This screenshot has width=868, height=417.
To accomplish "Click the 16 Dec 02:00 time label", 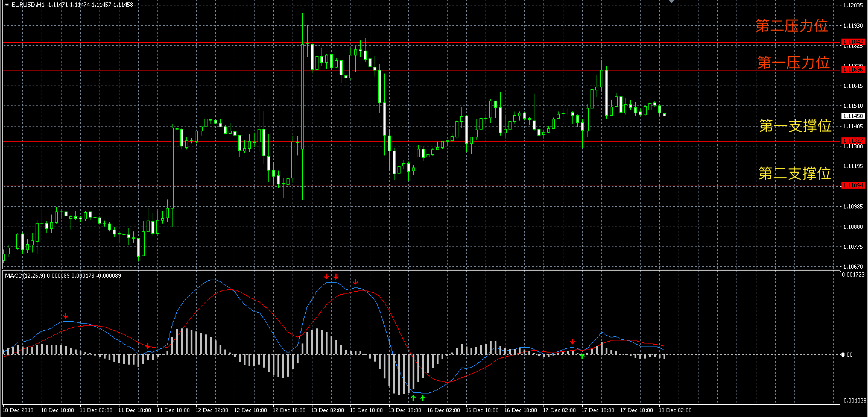I will tap(443, 410).
